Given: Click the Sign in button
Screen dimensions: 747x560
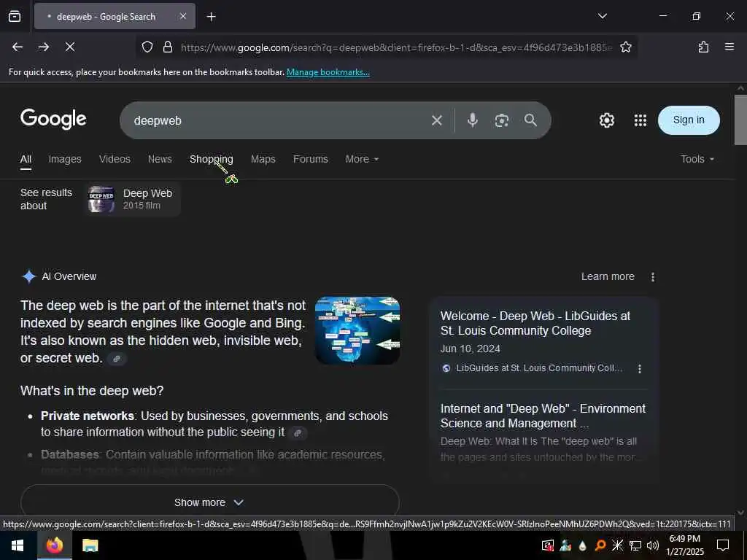Looking at the screenshot, I should point(689,120).
